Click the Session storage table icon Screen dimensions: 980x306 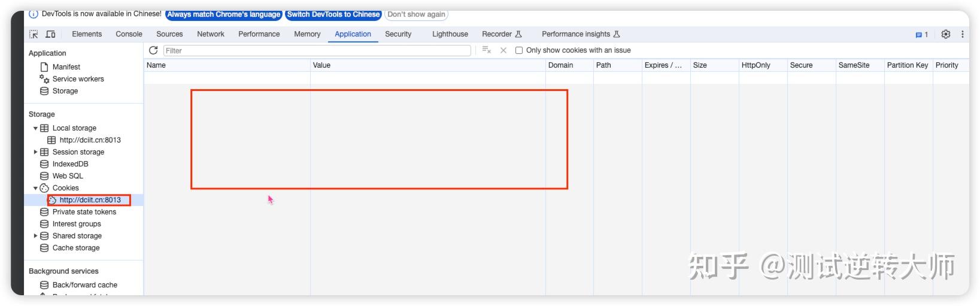[44, 152]
